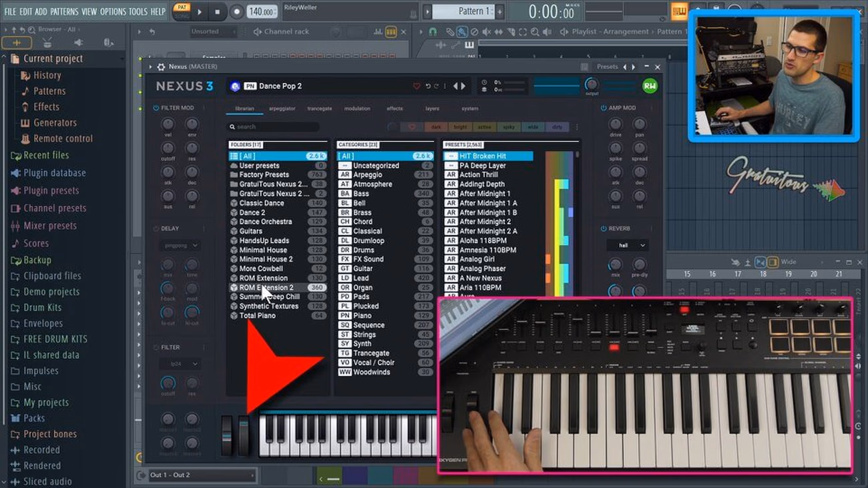The height and width of the screenshot is (488, 868).
Task: Click the Record button in transport
Action: (x=236, y=11)
